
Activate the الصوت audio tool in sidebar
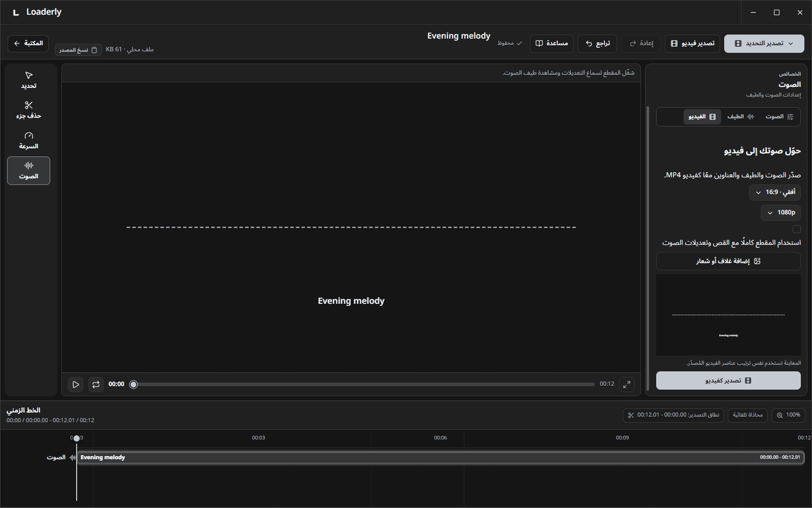(28, 171)
